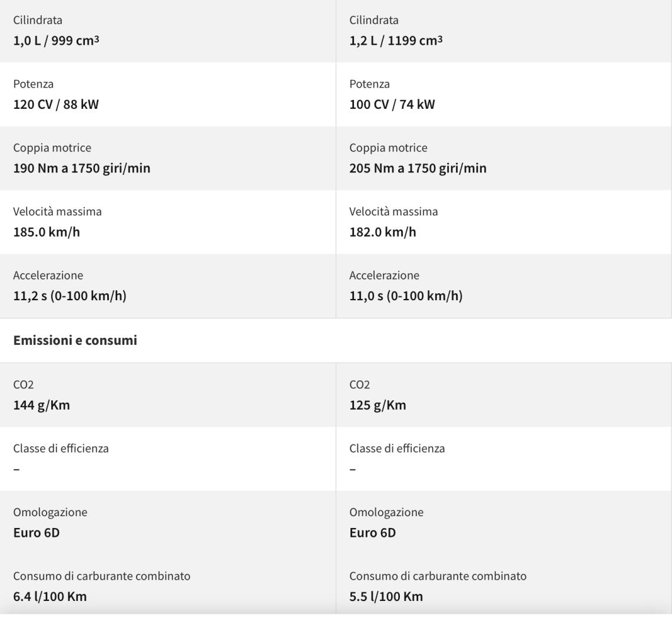Click the 1,0 L / 999 cm³ displacement value
Screen dimensions: 672x618
[x=56, y=41]
